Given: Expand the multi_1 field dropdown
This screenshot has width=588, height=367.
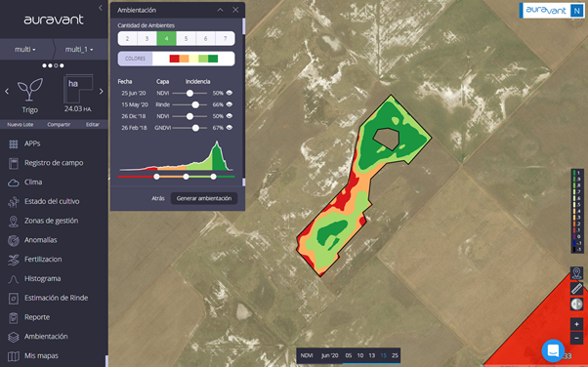Looking at the screenshot, I should pos(79,50).
